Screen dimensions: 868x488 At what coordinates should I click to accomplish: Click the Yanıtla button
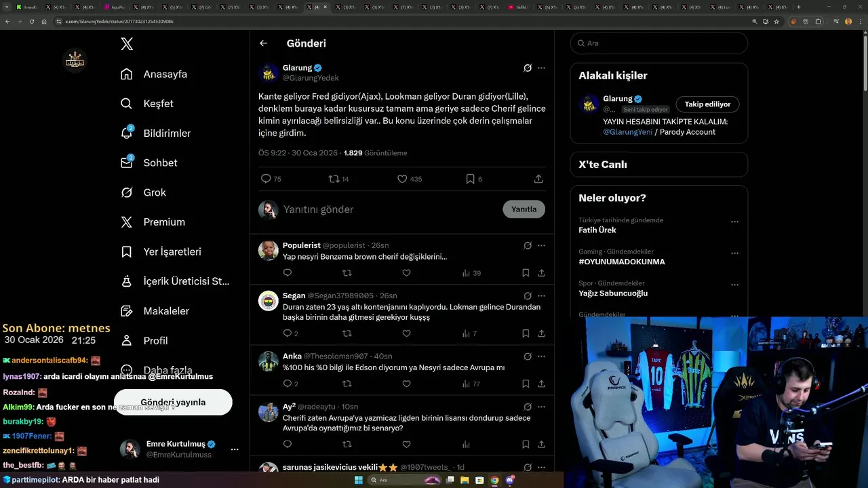click(x=524, y=209)
